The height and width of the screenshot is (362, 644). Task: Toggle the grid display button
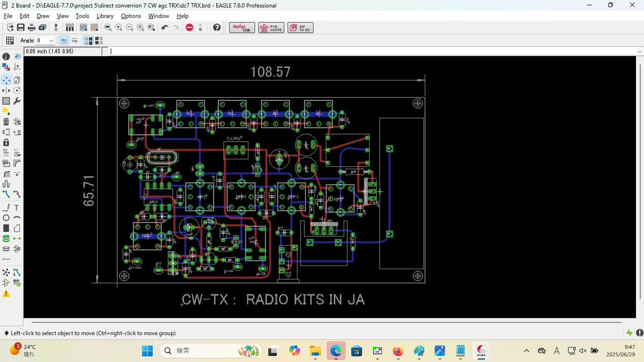[x=10, y=40]
